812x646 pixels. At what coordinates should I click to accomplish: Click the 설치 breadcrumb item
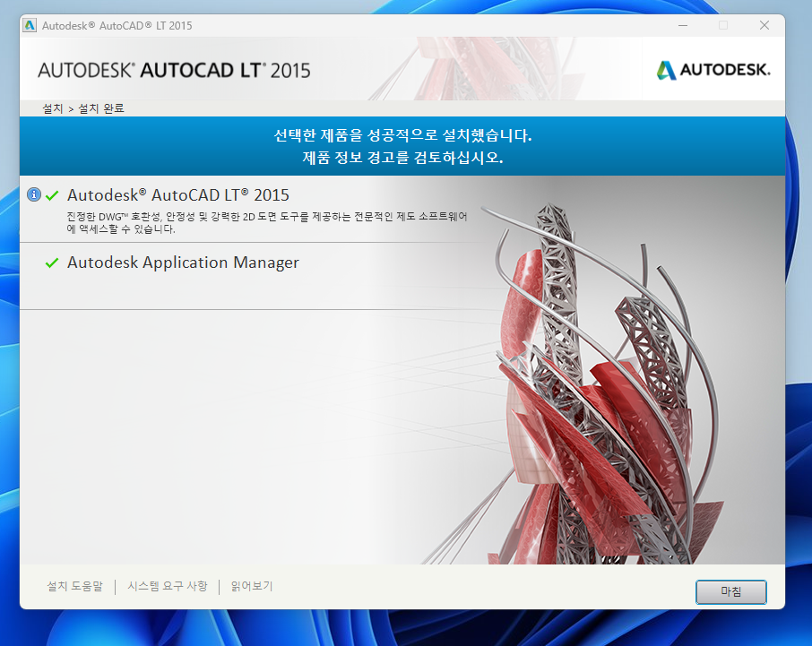click(52, 108)
